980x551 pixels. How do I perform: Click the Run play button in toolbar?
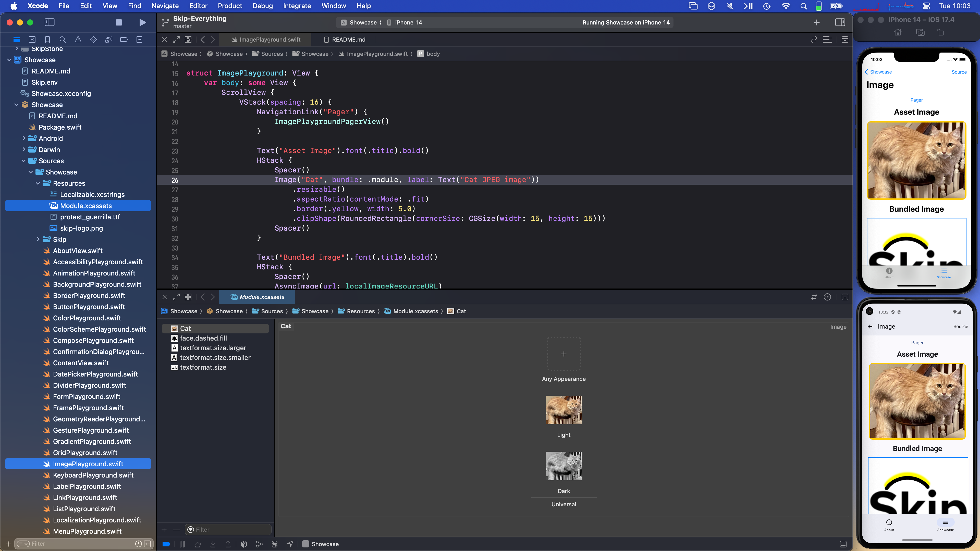coord(143,22)
